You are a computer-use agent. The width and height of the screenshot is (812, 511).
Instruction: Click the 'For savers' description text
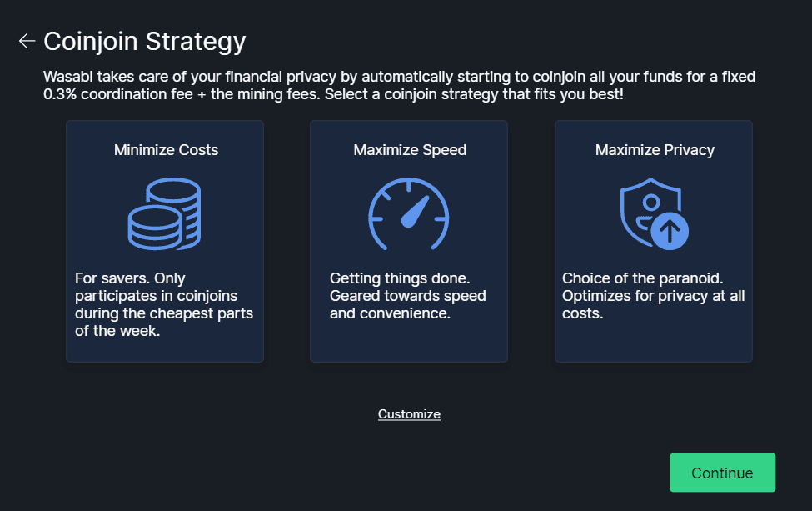tap(164, 304)
